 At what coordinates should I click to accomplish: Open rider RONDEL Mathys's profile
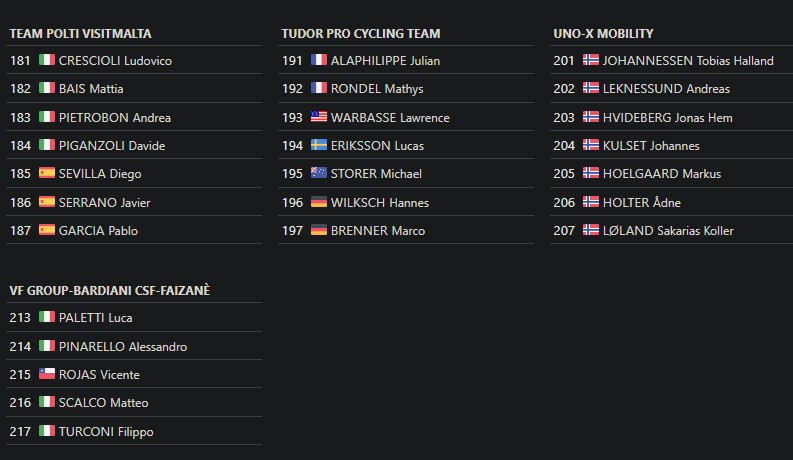377,88
